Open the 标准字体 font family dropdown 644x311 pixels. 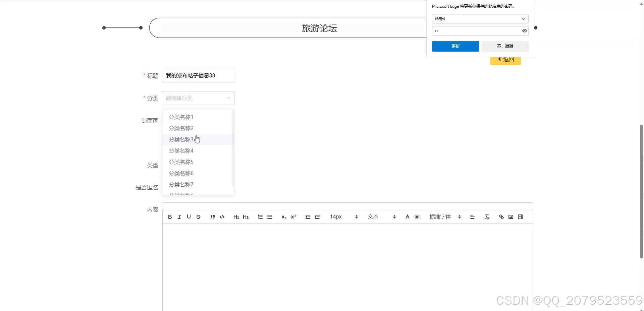(x=445, y=217)
